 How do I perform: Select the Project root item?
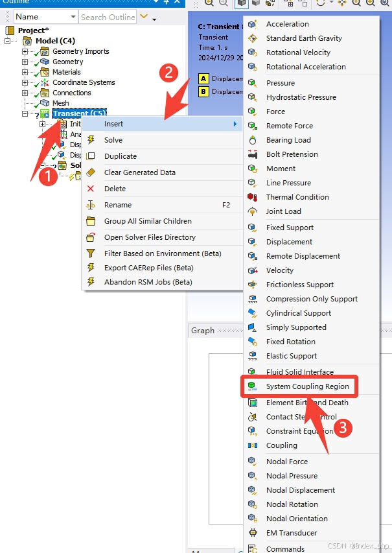point(34,30)
